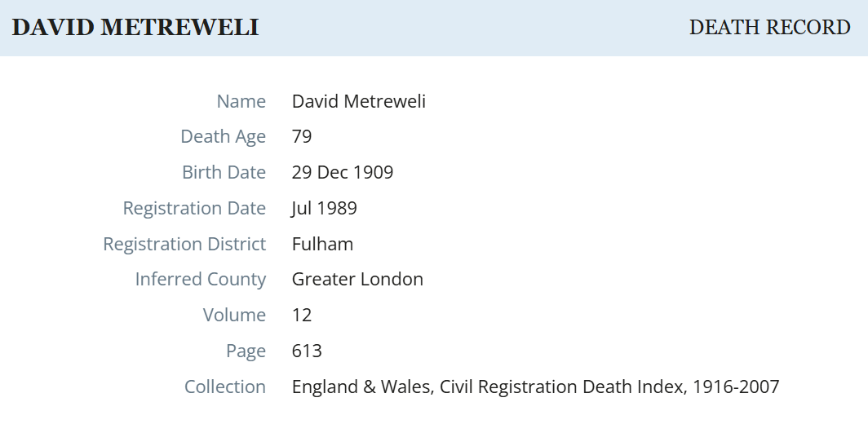Click the Birth Date label
868x433 pixels.
point(224,173)
